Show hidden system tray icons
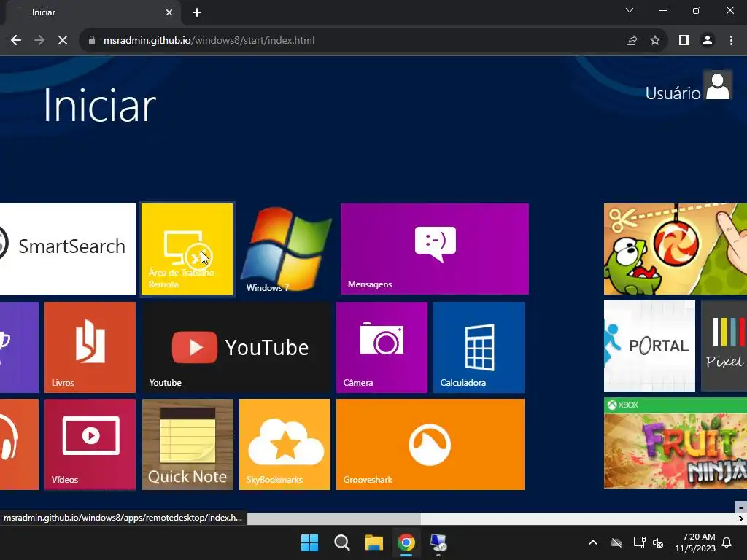The width and height of the screenshot is (747, 560). tap(593, 542)
